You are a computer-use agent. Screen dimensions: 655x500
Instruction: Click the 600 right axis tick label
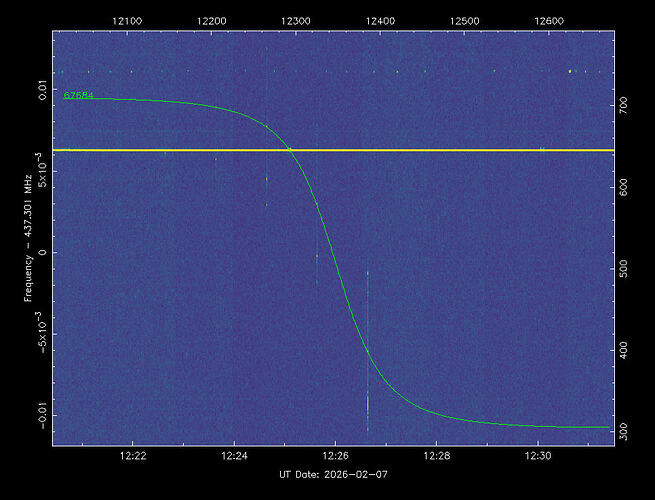click(x=624, y=186)
